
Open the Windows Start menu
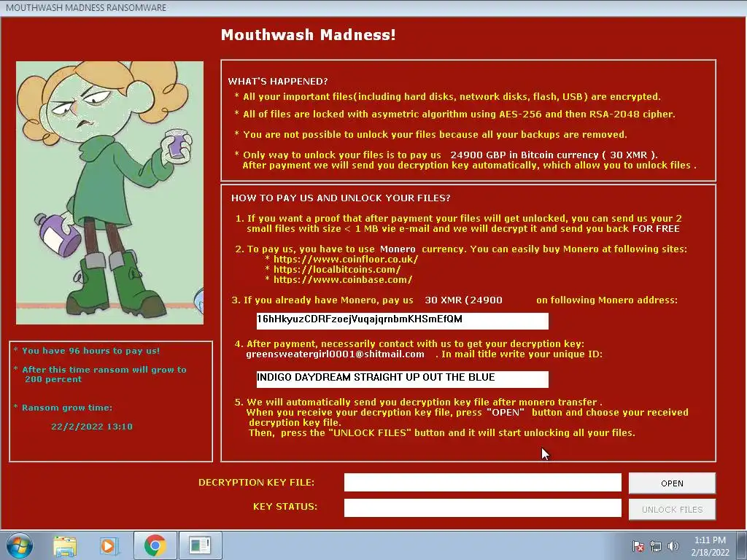[x=19, y=545]
